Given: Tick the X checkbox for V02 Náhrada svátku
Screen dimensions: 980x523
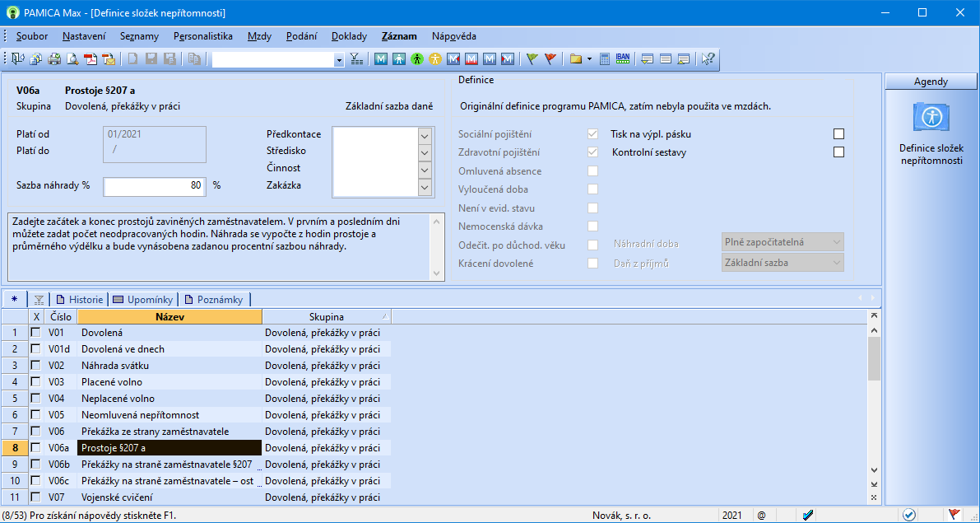Looking at the screenshot, I should pyautogui.click(x=36, y=366).
